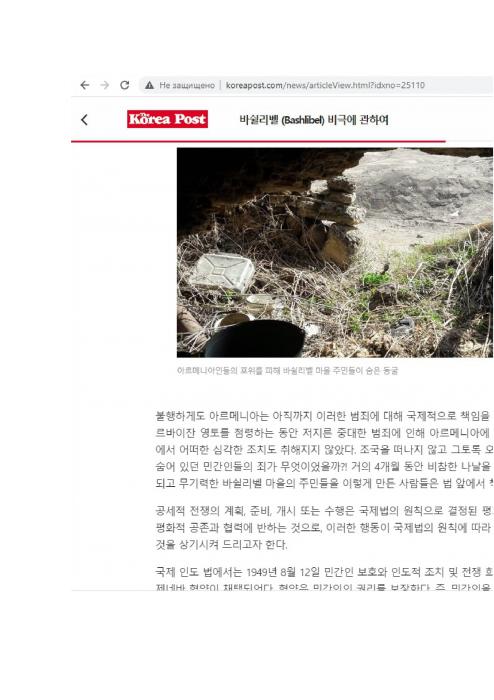Image resolution: width=494 pixels, height=700 pixels.
Task: Click the paragraph mentioning 1949 Geneva Convention
Action: coord(324,579)
